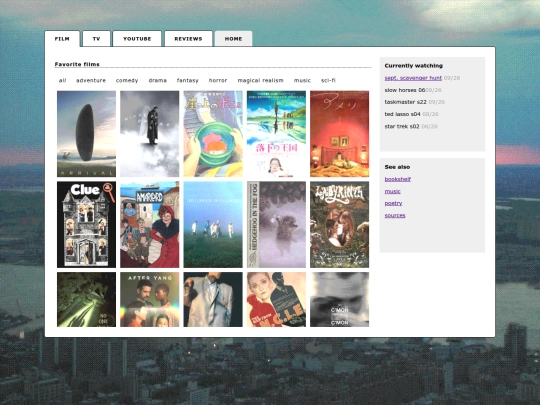Show only comedy films
The image size is (540, 405).
pyautogui.click(x=127, y=80)
